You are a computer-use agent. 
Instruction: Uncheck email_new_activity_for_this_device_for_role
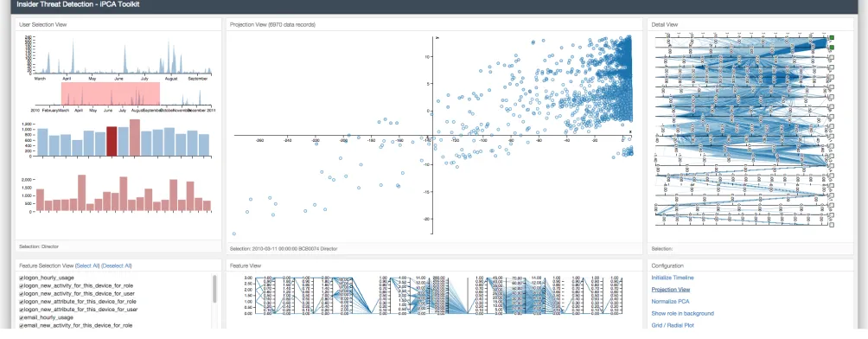(21, 326)
